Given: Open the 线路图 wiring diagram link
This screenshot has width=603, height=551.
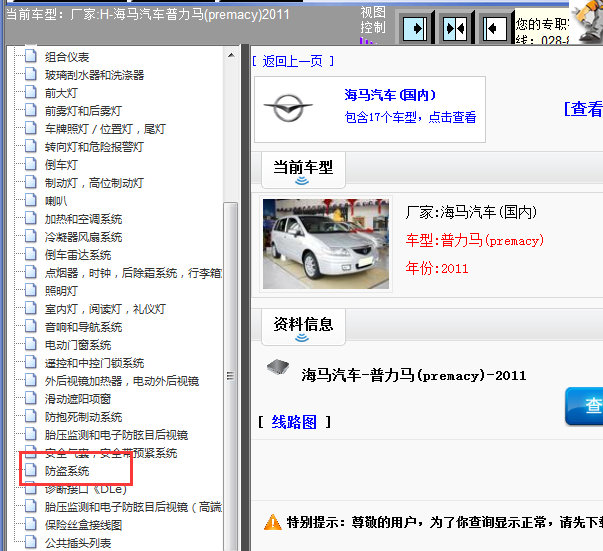Looking at the screenshot, I should (294, 422).
